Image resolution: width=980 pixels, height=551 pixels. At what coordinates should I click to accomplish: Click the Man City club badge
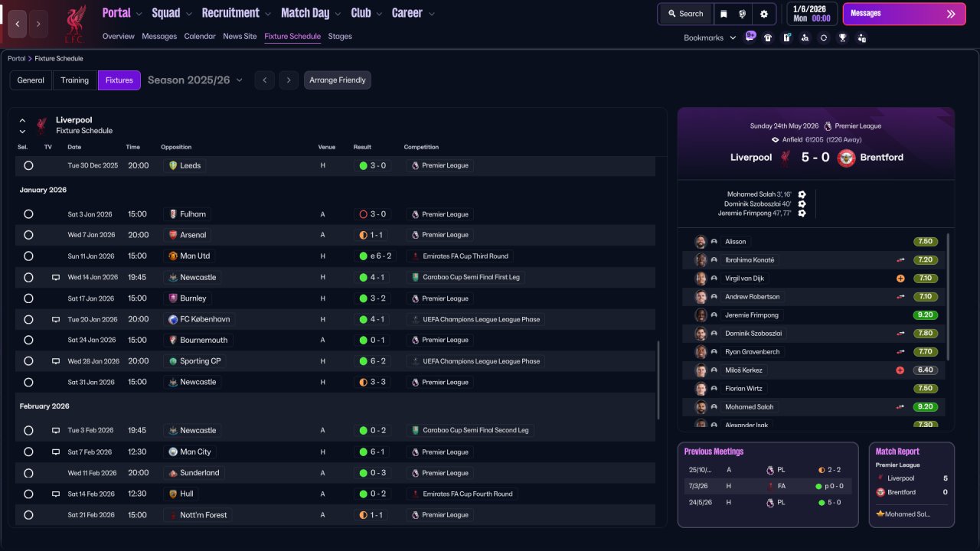click(173, 452)
